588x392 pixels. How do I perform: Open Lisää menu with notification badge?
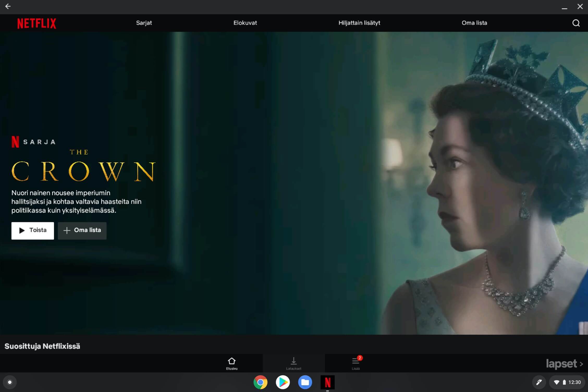tap(356, 363)
